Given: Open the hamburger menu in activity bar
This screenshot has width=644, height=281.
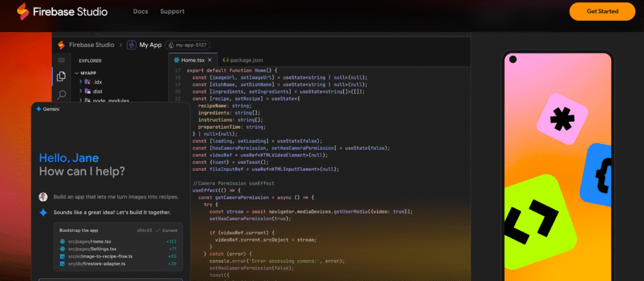Looking at the screenshot, I should pyautogui.click(x=61, y=60).
